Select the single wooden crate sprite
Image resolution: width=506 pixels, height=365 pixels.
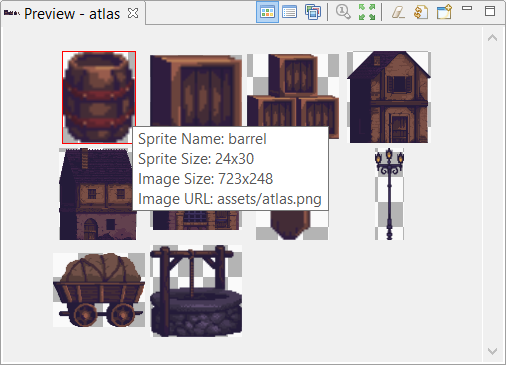(196, 91)
